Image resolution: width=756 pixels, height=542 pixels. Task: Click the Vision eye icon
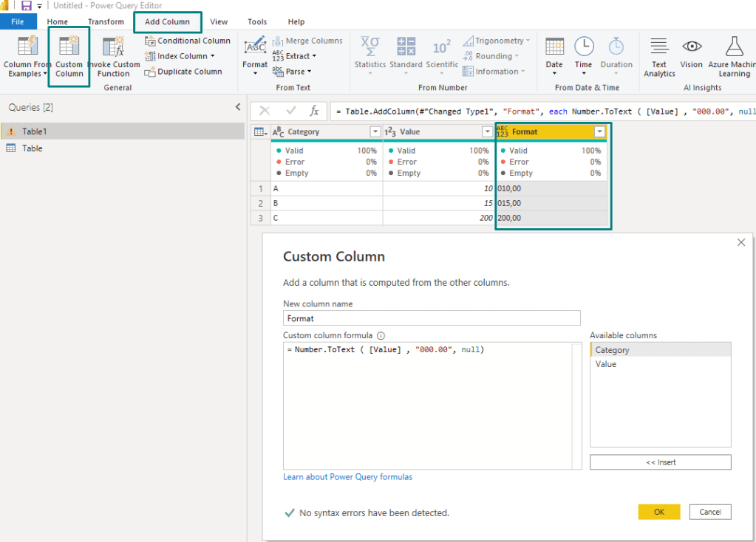point(692,47)
